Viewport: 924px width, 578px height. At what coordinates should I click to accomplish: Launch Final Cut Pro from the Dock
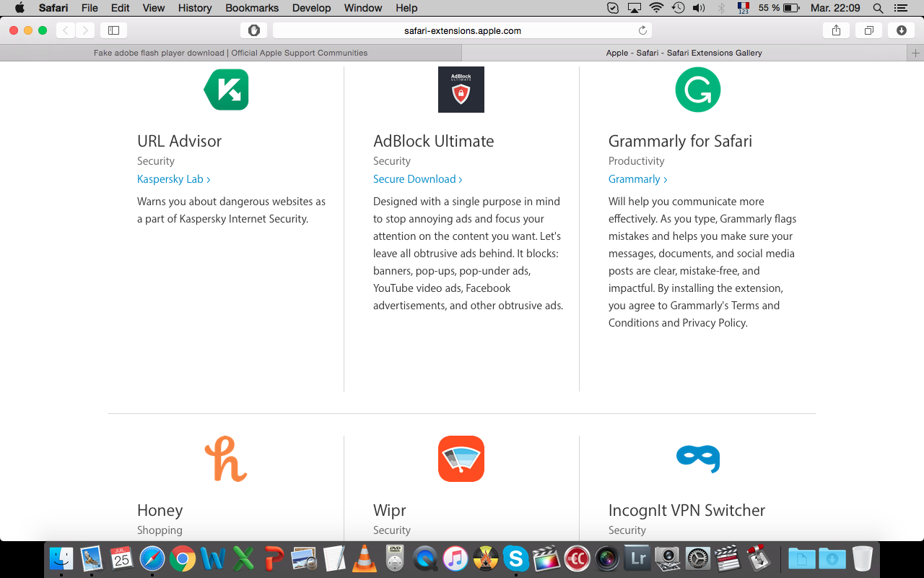(546, 558)
